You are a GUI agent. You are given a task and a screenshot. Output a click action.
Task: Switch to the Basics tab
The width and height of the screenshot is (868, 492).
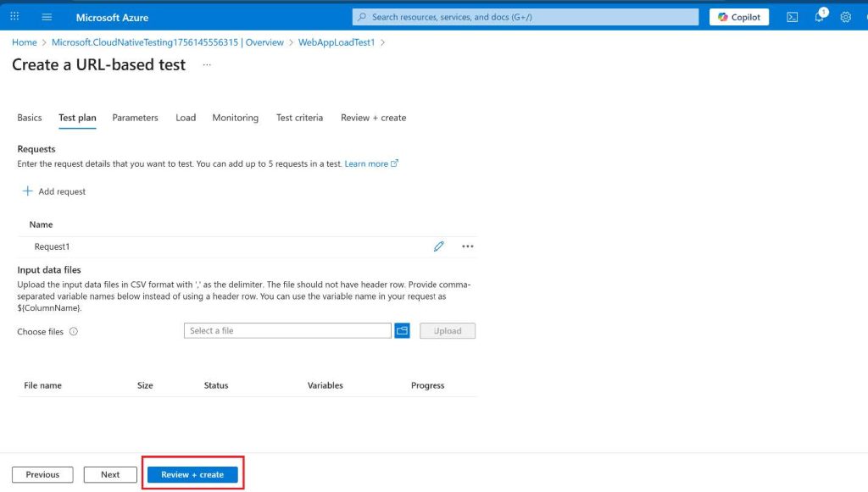click(30, 118)
